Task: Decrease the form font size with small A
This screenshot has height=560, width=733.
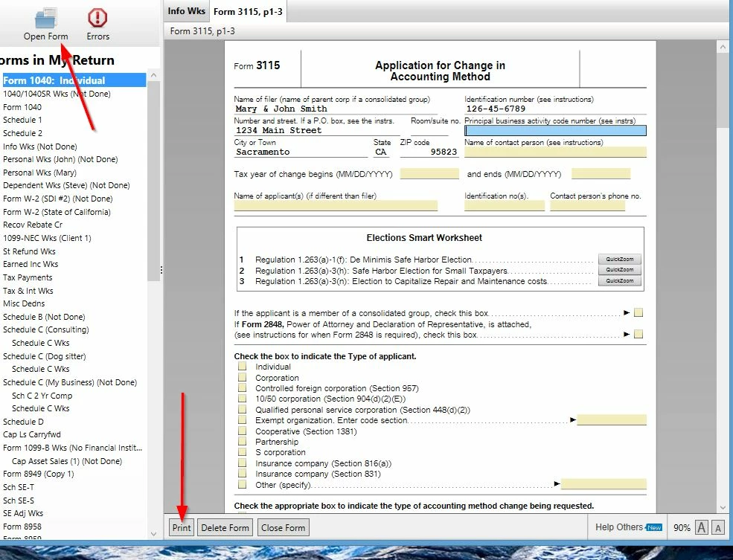Action: [x=718, y=528]
